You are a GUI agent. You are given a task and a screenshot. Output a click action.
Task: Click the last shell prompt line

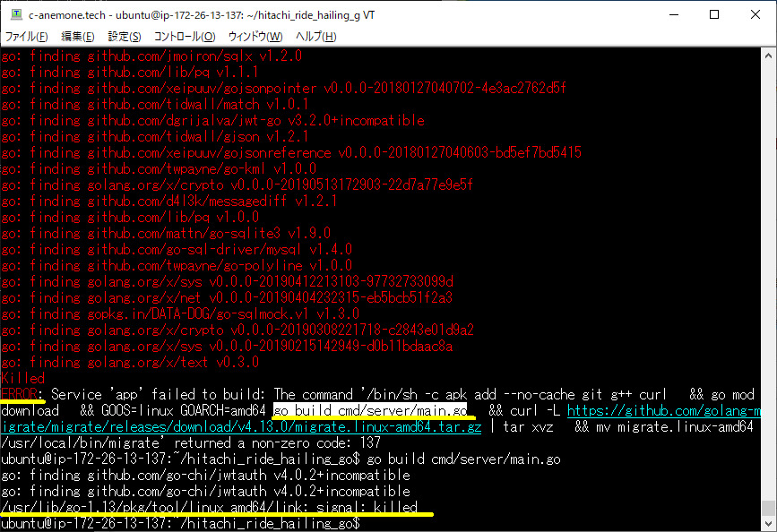(x=179, y=523)
